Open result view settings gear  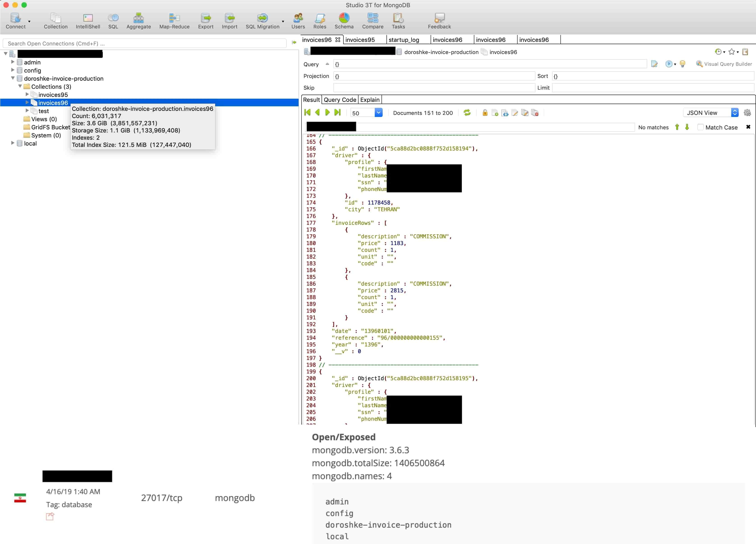pyautogui.click(x=747, y=113)
